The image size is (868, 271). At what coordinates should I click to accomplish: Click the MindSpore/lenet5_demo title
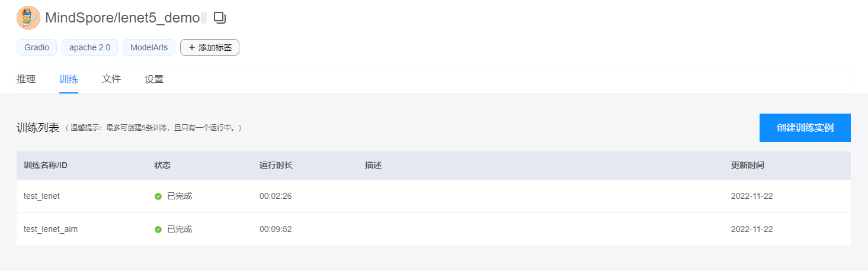pyautogui.click(x=123, y=18)
